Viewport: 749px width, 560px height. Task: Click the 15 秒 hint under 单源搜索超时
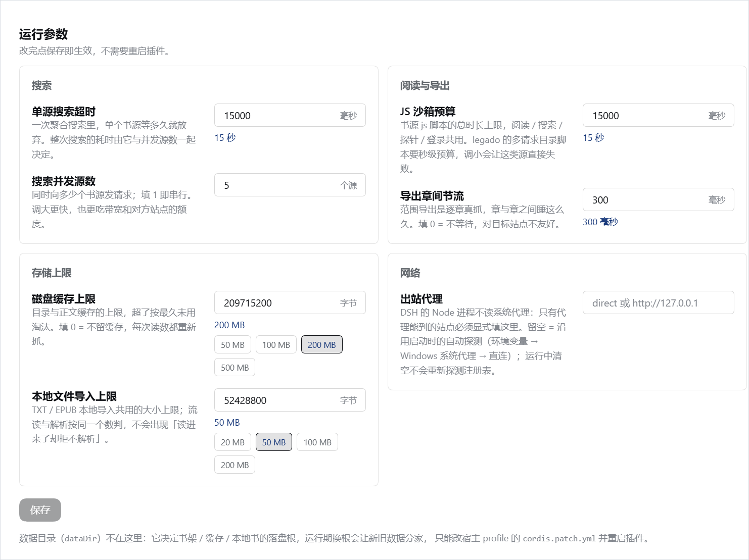225,138
